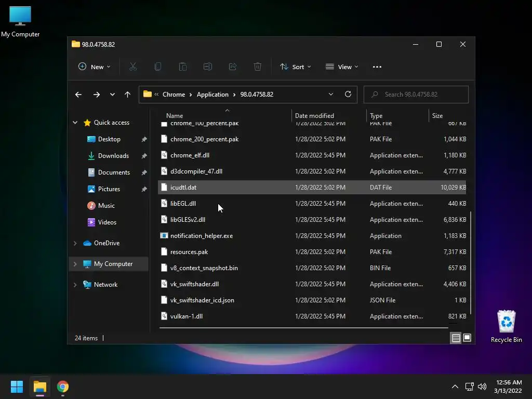The image size is (532, 399).
Task: Click the horizontal scrollbar at bottom
Action: (303, 328)
